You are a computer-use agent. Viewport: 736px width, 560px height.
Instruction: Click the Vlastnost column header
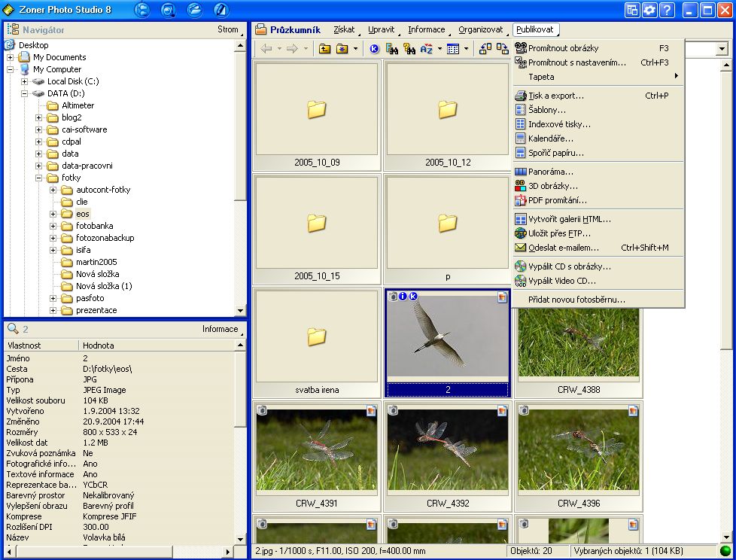tap(41, 345)
